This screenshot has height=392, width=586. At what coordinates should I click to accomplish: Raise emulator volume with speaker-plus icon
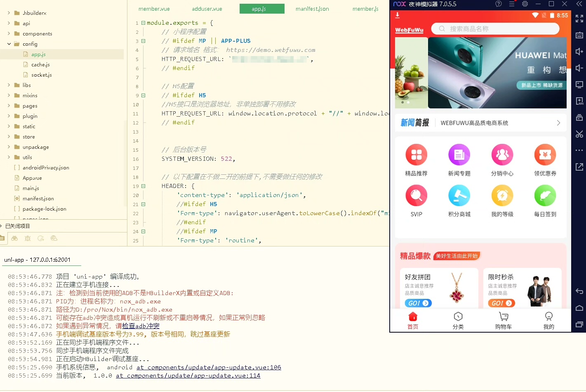[579, 52]
